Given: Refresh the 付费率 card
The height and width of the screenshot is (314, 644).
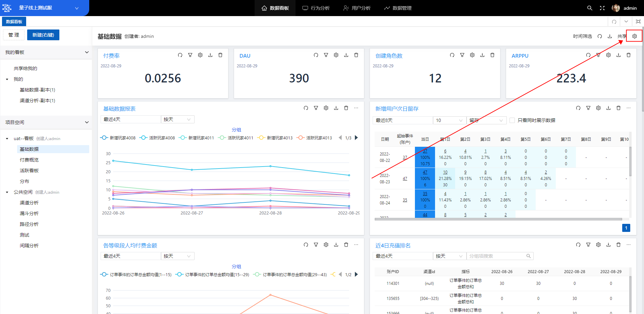Looking at the screenshot, I should 180,55.
